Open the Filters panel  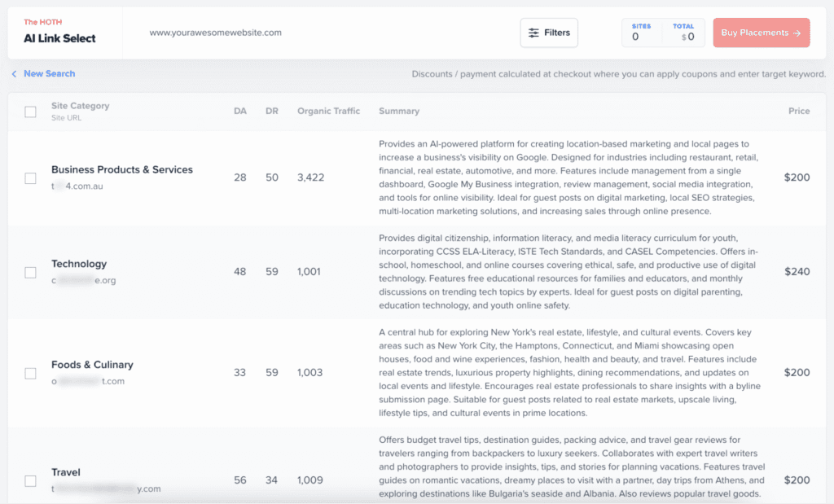tap(549, 33)
